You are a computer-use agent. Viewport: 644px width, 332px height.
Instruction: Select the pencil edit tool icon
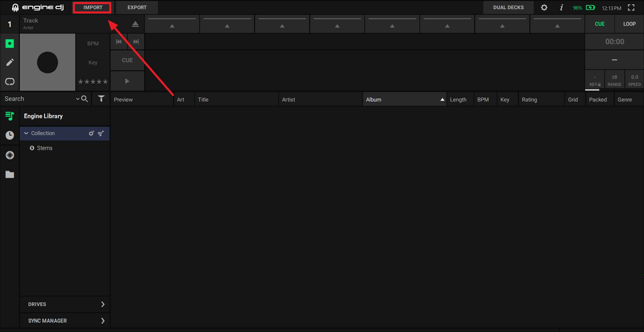(x=10, y=62)
